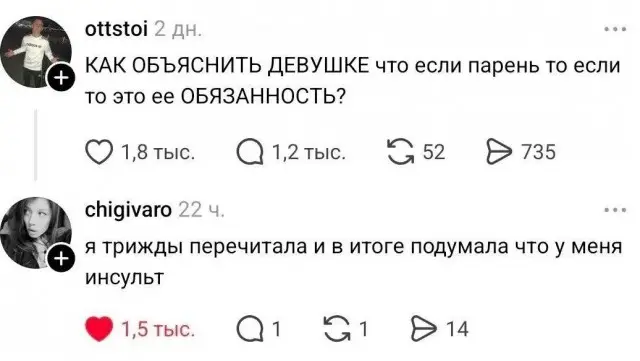Screen dimensions: 640x361
Task: Open the post text starting with КАК ОБЪЯСНИТЬ
Action: click(352, 81)
